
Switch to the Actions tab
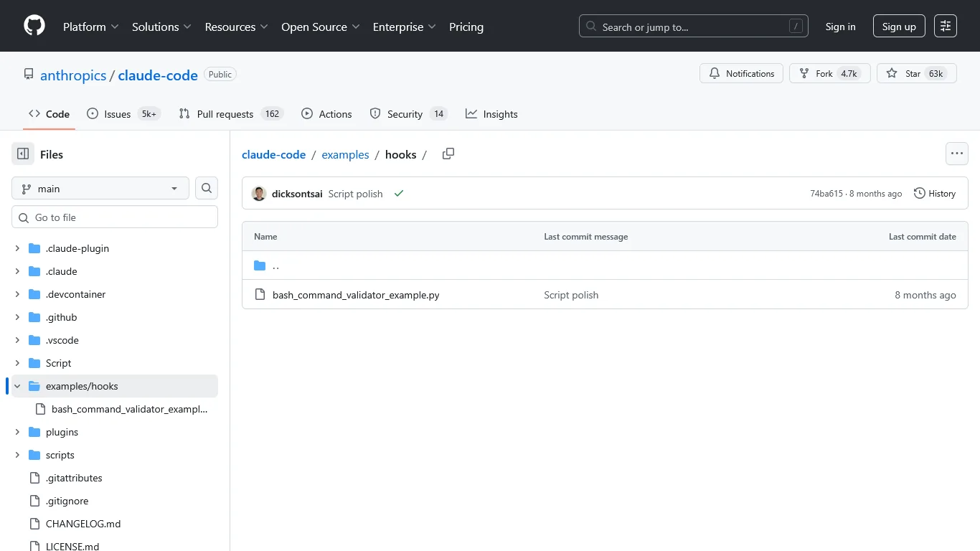(x=326, y=114)
